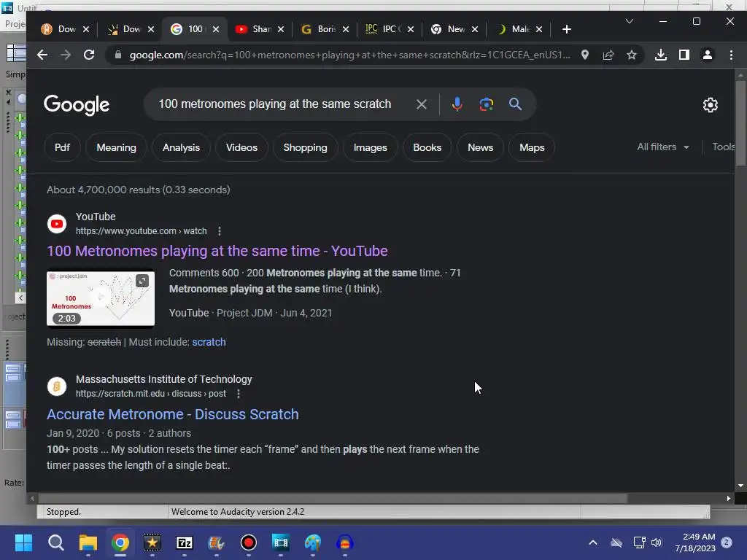Click into the Google search text field
Viewport: 747px width, 560px height.
pyautogui.click(x=275, y=104)
